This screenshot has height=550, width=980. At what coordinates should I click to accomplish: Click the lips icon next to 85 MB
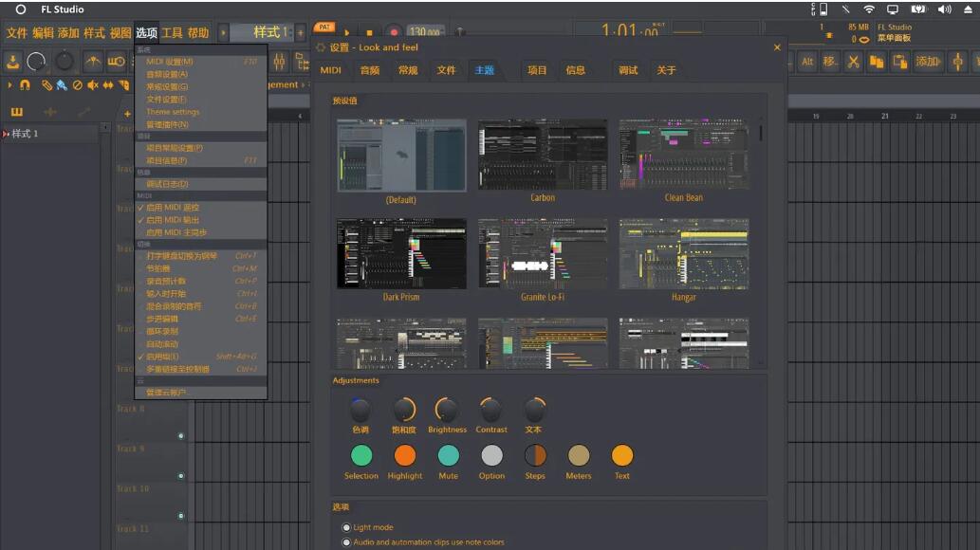[x=864, y=40]
